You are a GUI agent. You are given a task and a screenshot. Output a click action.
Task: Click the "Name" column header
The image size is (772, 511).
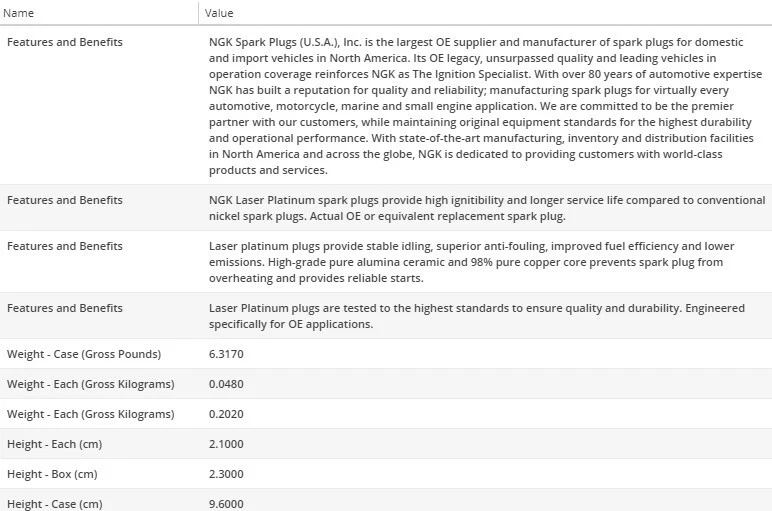[x=20, y=13]
